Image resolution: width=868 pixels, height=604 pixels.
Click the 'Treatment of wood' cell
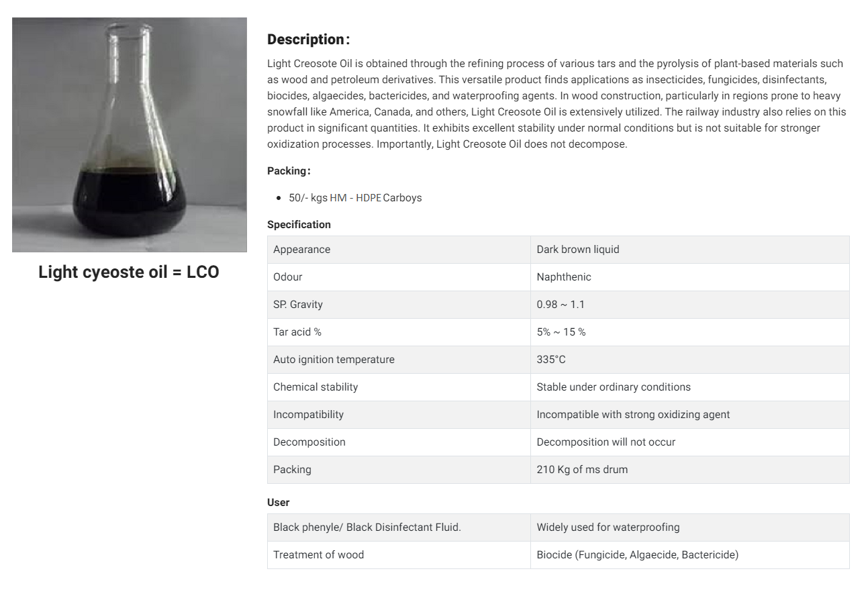399,555
